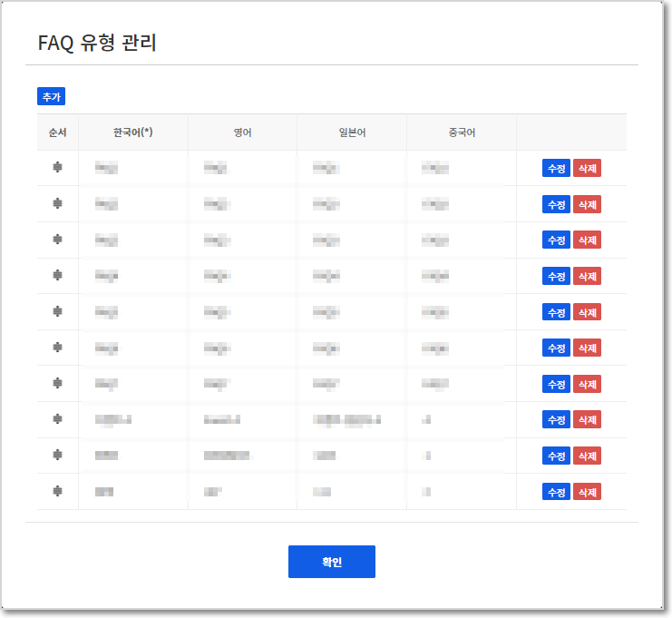This screenshot has height=618, width=672.
Task: Click the last row's order handle icon
Action: click(x=57, y=491)
